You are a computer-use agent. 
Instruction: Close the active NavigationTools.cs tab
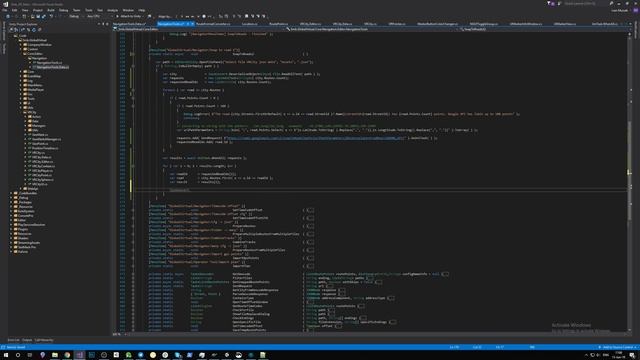point(192,24)
